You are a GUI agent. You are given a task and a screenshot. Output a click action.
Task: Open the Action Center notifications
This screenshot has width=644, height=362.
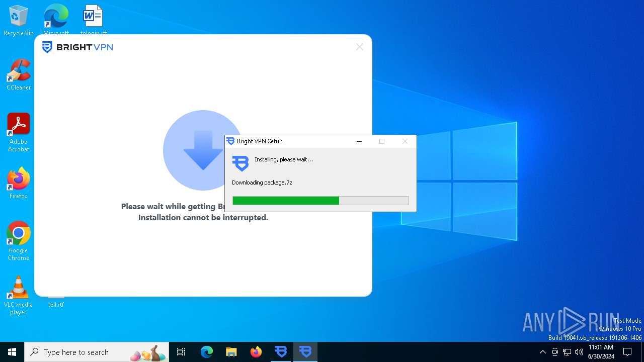click(627, 352)
